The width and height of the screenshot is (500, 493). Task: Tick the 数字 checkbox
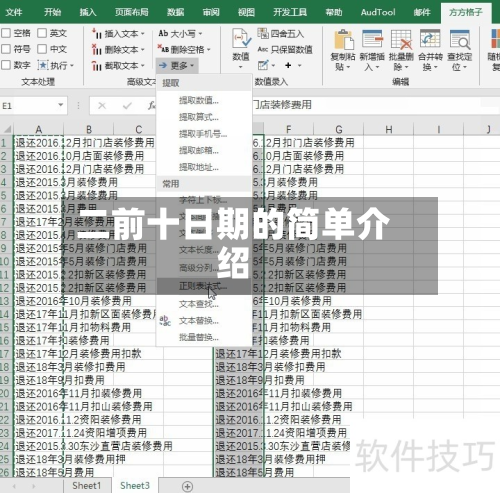coord(6,65)
